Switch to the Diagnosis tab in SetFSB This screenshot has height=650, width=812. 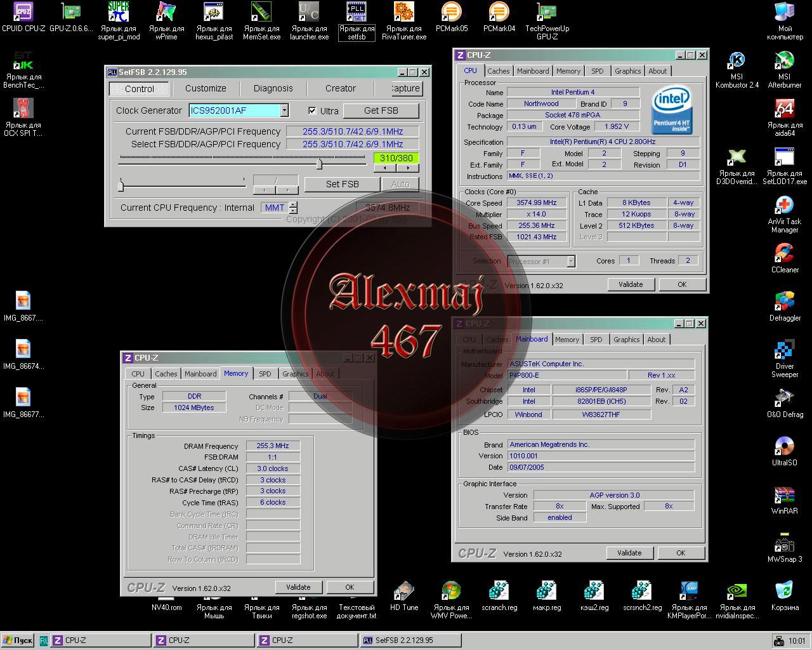coord(273,88)
